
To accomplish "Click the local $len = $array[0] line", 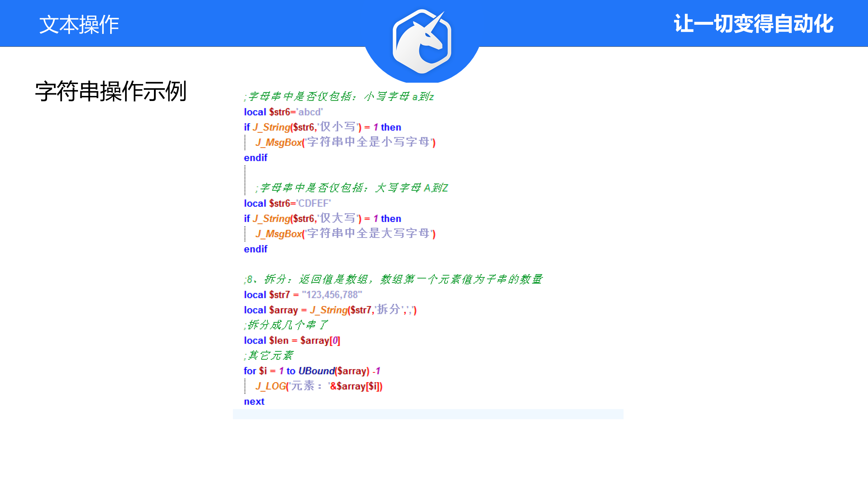I will 292,340.
